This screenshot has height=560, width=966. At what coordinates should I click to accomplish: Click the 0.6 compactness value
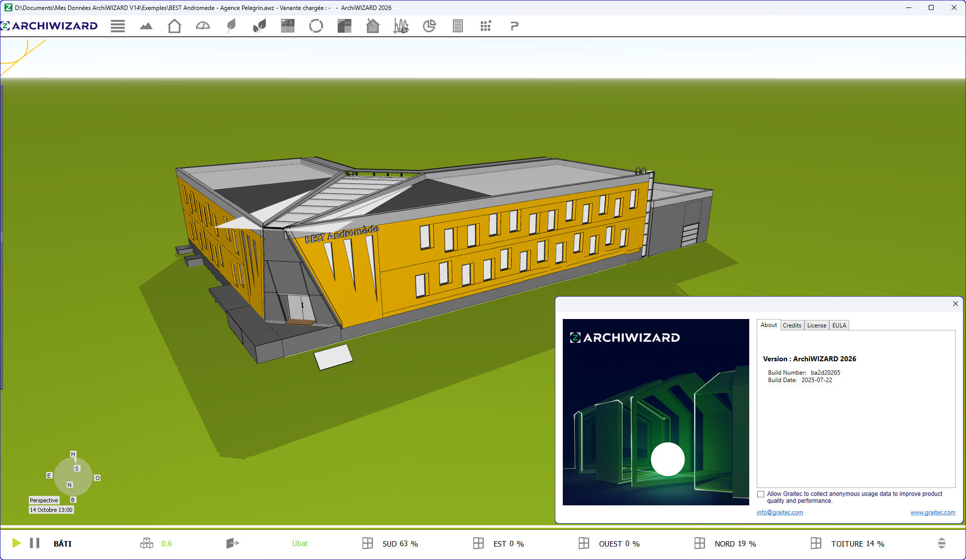167,544
